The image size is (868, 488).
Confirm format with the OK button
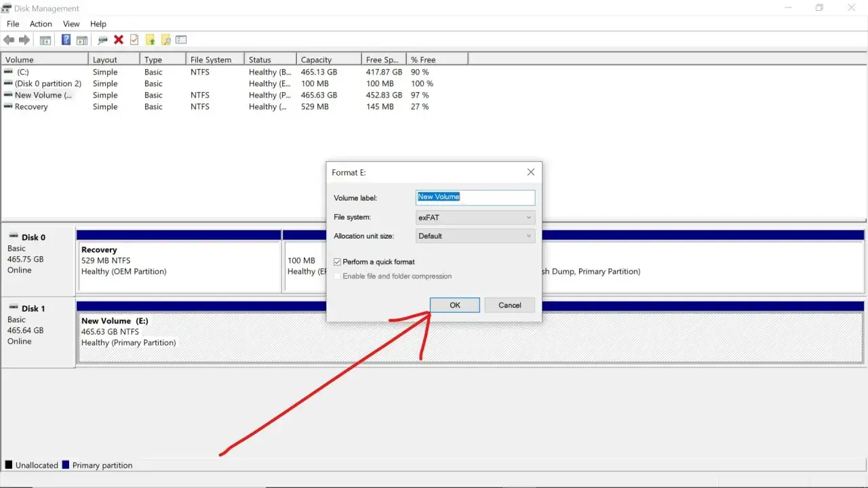point(455,305)
